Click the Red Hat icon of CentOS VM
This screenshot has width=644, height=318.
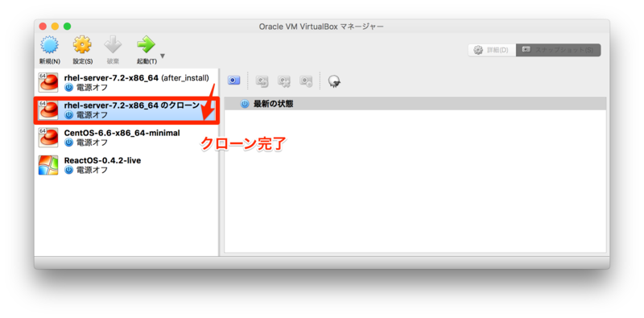pyautogui.click(x=48, y=138)
